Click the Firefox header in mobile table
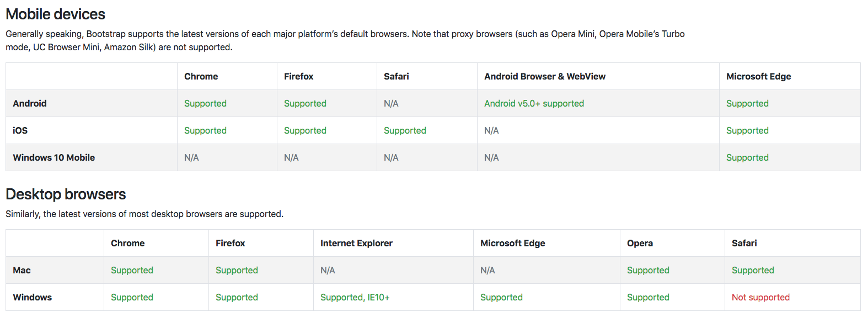This screenshot has width=868, height=317. pos(298,76)
